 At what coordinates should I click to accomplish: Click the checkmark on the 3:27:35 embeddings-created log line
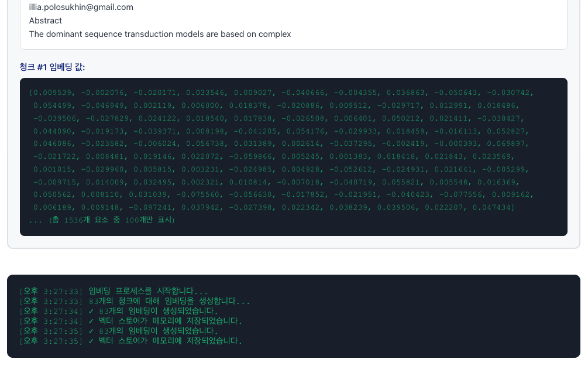click(91, 331)
